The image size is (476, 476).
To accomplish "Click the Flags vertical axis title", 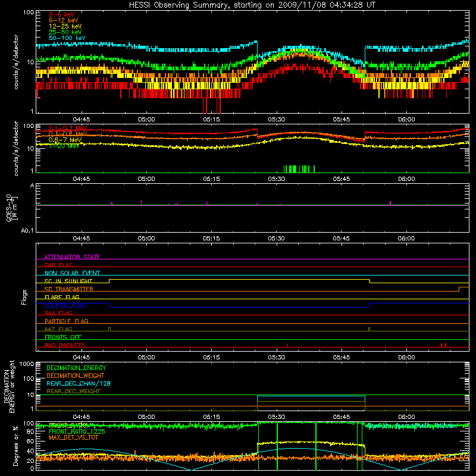I will tap(24, 297).
